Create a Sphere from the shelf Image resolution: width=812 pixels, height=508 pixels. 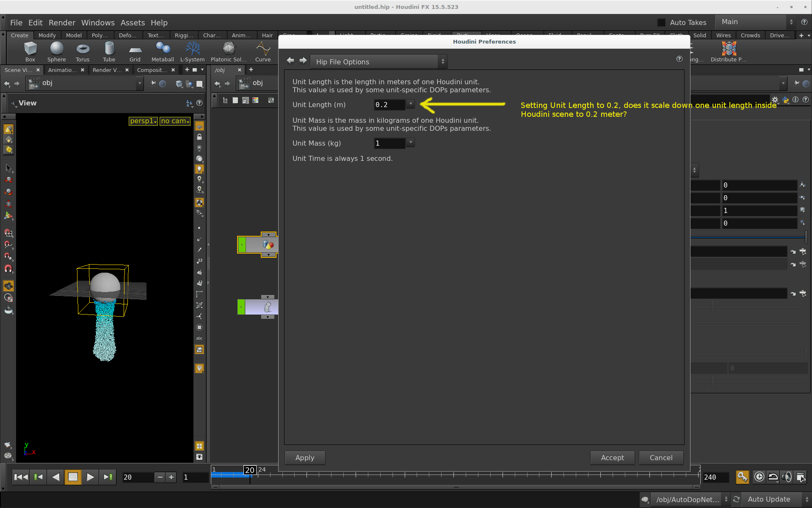click(x=56, y=52)
